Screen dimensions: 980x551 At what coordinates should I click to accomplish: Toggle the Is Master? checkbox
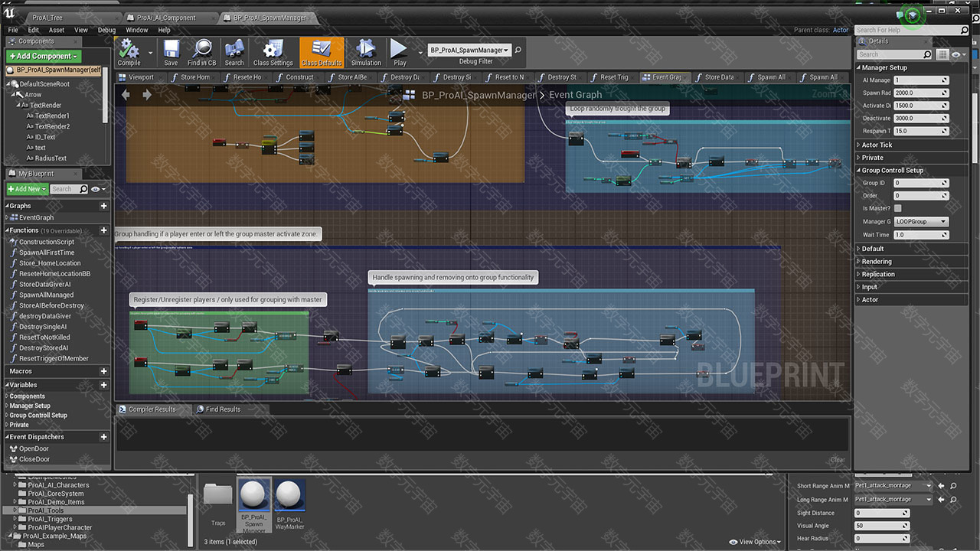coord(897,208)
